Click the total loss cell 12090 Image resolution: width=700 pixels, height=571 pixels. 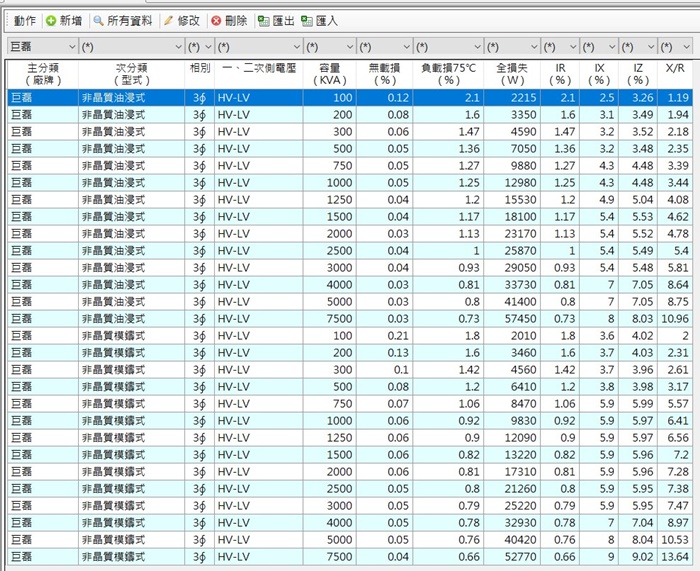tap(512, 438)
